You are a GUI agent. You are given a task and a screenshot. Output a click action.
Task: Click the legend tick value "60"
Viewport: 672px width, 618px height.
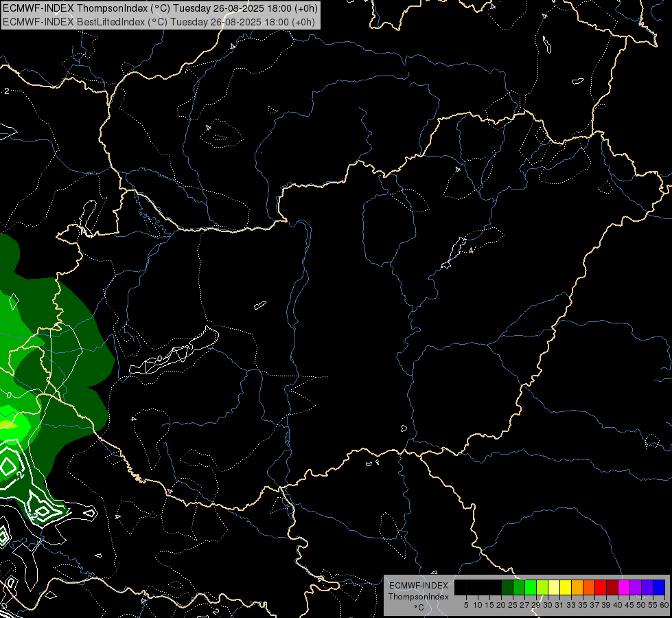pyautogui.click(x=664, y=605)
